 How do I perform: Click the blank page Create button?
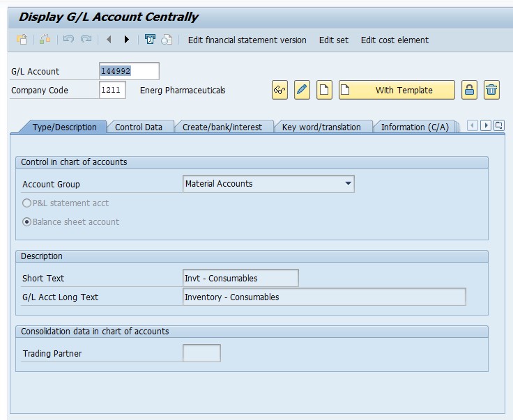324,90
